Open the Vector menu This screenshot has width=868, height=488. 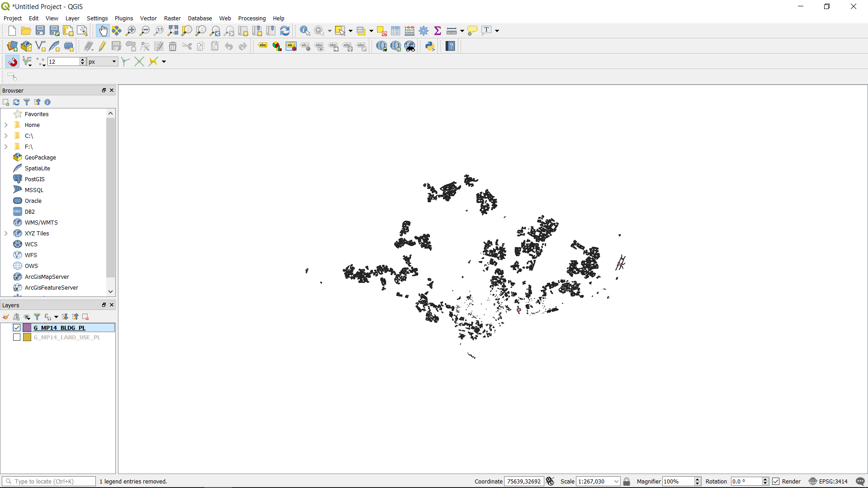coord(148,19)
